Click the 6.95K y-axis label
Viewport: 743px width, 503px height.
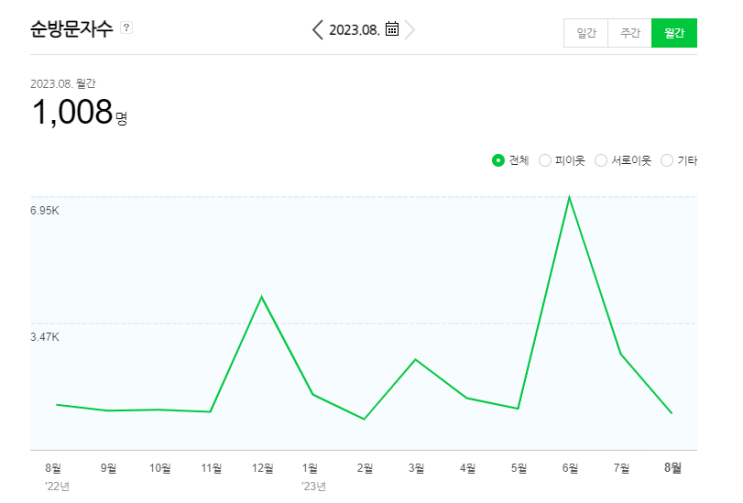pos(45,210)
